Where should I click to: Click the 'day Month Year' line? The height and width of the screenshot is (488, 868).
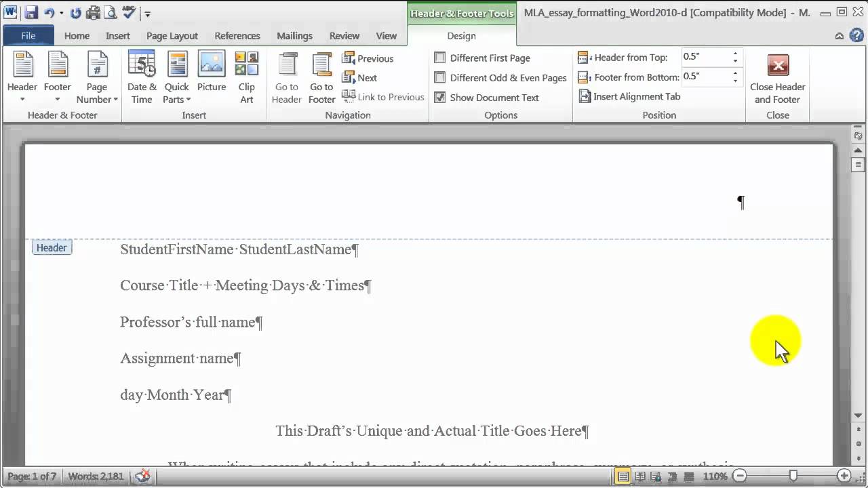click(x=176, y=394)
